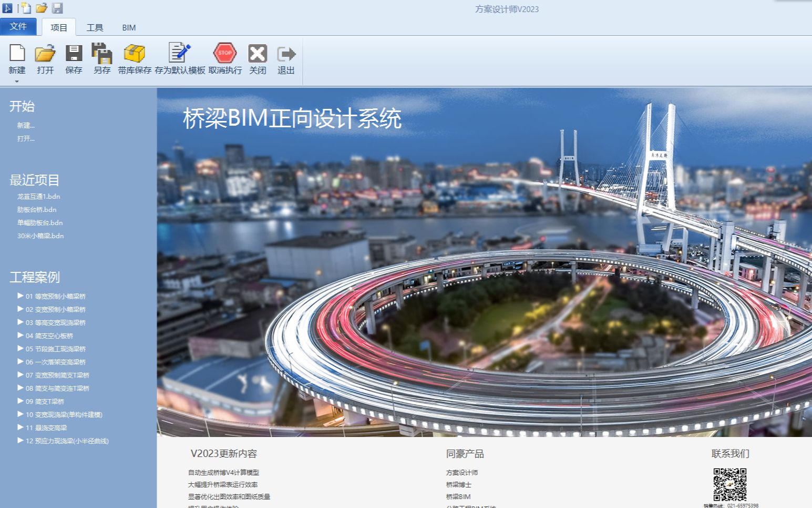Click the V2023更新内容 heading

click(224, 453)
